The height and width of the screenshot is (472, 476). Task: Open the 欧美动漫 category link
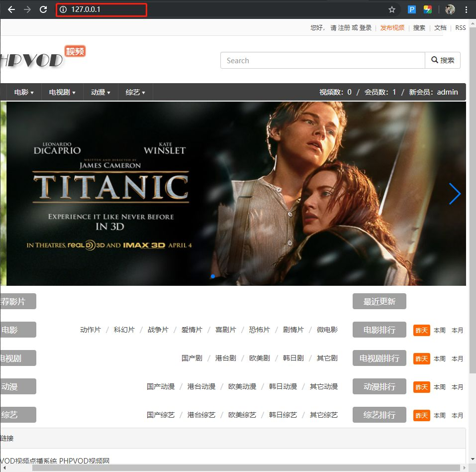[x=242, y=386]
